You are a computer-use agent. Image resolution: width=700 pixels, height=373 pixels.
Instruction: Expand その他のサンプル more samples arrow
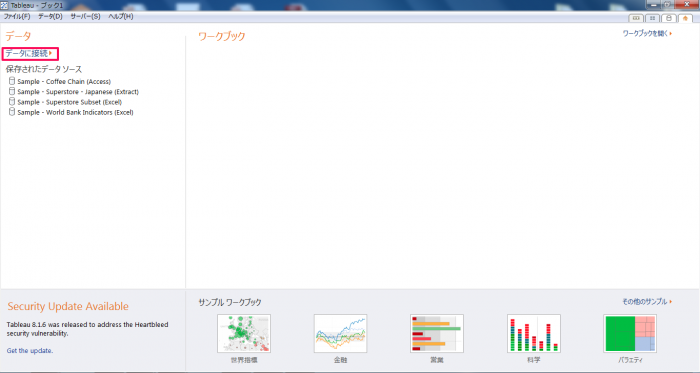[671, 302]
